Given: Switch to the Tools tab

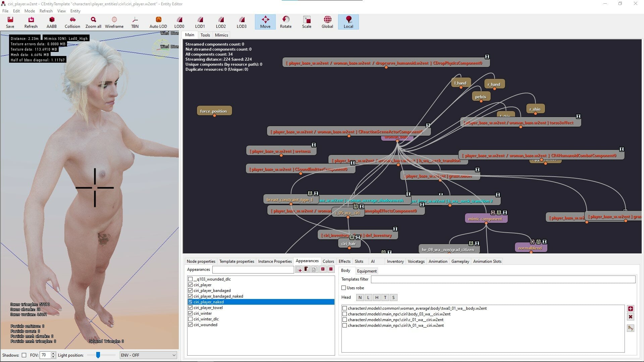Looking at the screenshot, I should tap(205, 35).
